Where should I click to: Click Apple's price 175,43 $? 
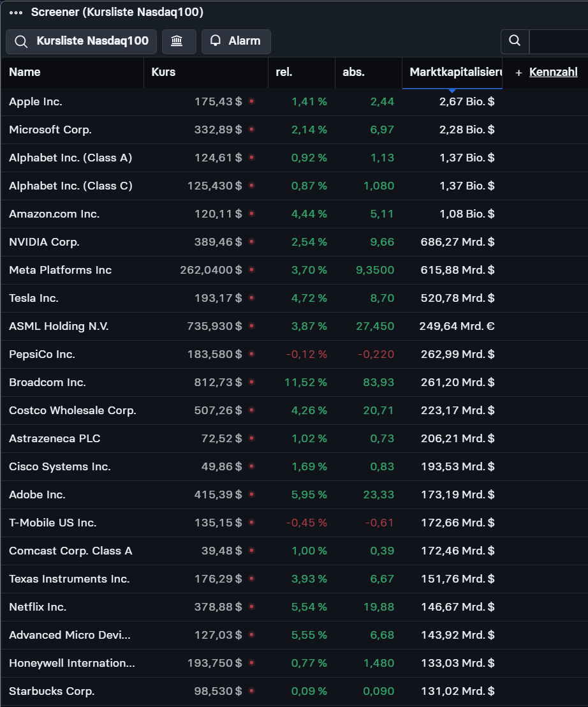(218, 102)
